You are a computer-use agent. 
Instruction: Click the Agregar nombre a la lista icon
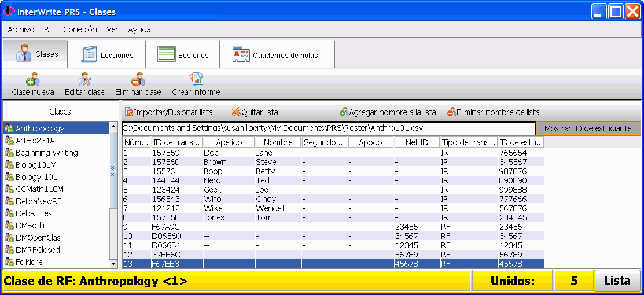[x=344, y=112]
